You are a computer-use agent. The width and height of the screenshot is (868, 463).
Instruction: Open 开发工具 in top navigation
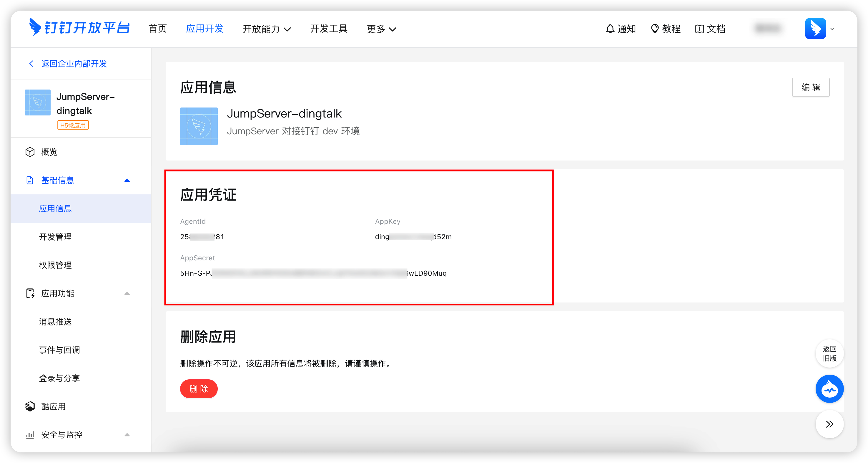(329, 29)
